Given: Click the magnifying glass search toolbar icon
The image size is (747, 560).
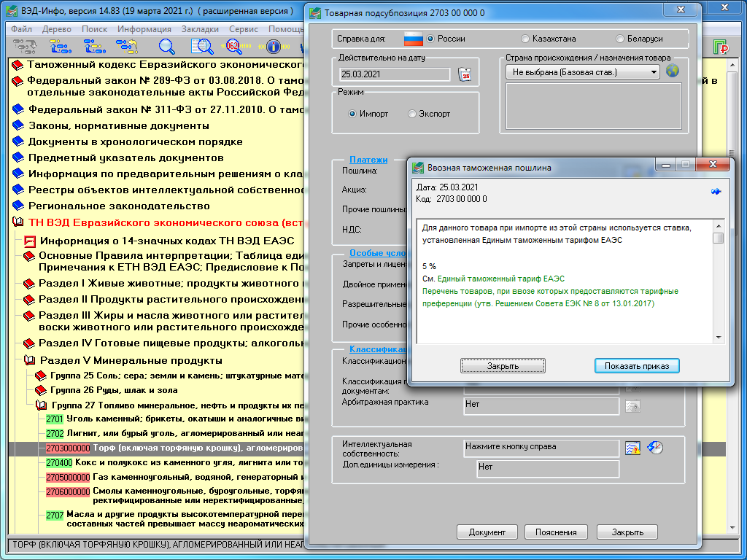Looking at the screenshot, I should point(167,47).
